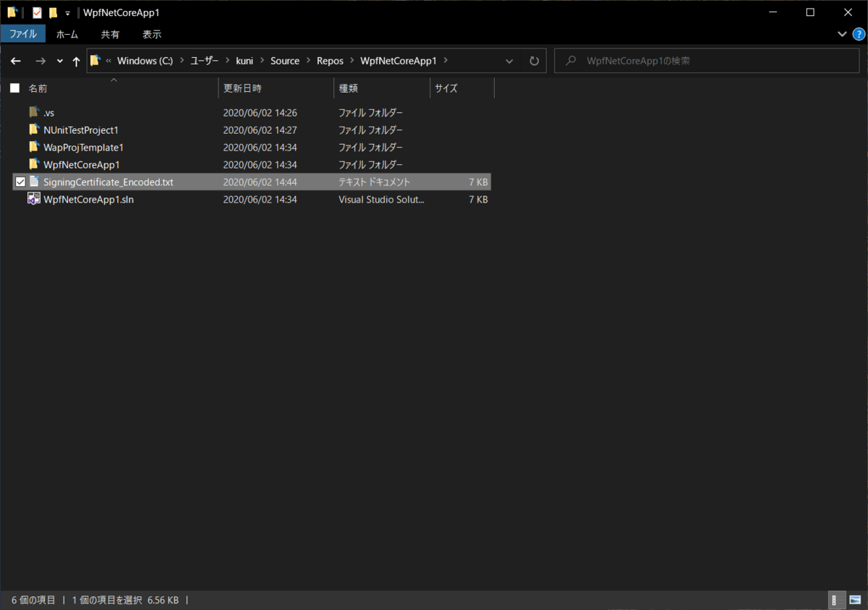Expand chevron after Windows (C:) breadcrumb
The width and height of the screenshot is (868, 610).
[x=181, y=61]
